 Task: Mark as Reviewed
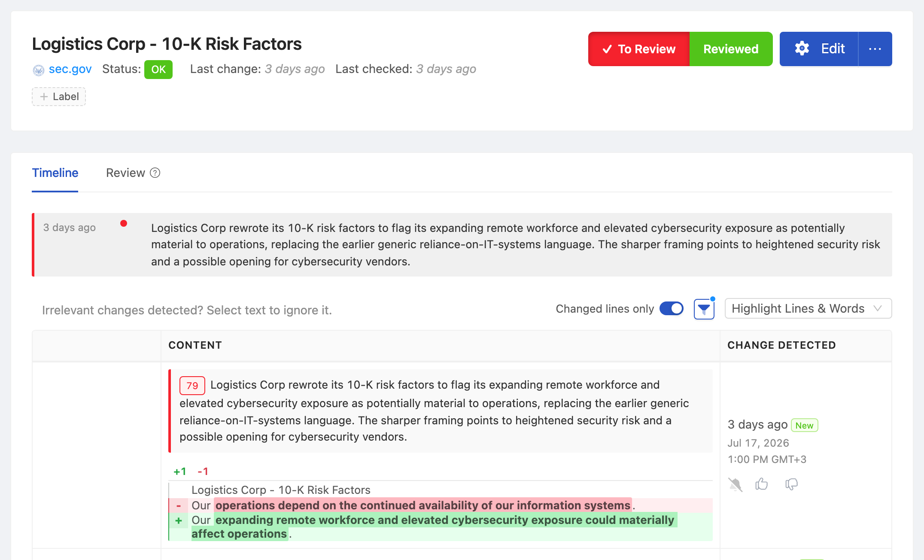pos(731,49)
